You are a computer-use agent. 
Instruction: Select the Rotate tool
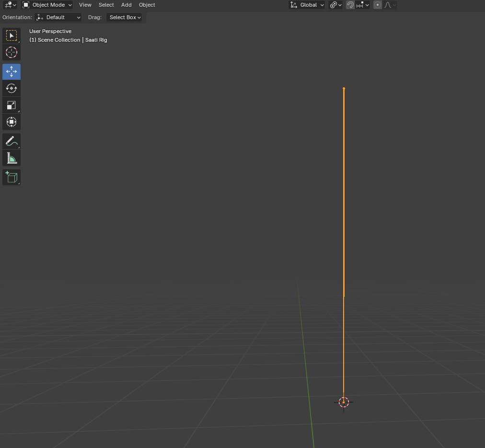(12, 88)
